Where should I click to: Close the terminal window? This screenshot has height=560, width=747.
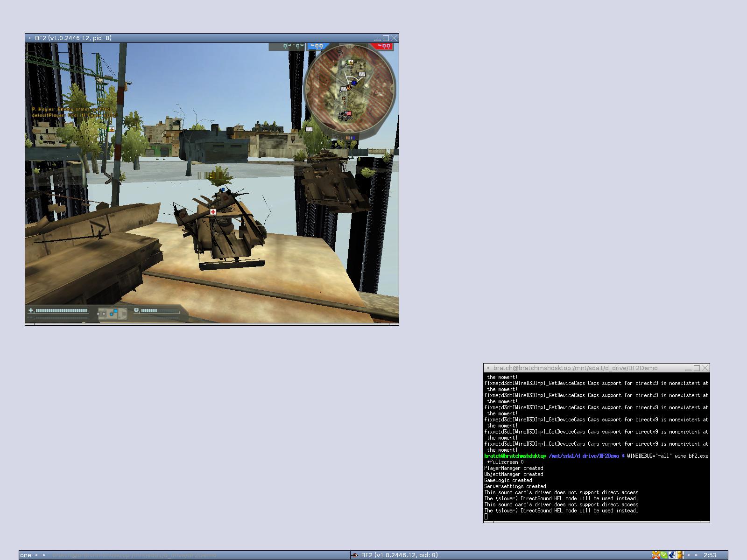(705, 368)
